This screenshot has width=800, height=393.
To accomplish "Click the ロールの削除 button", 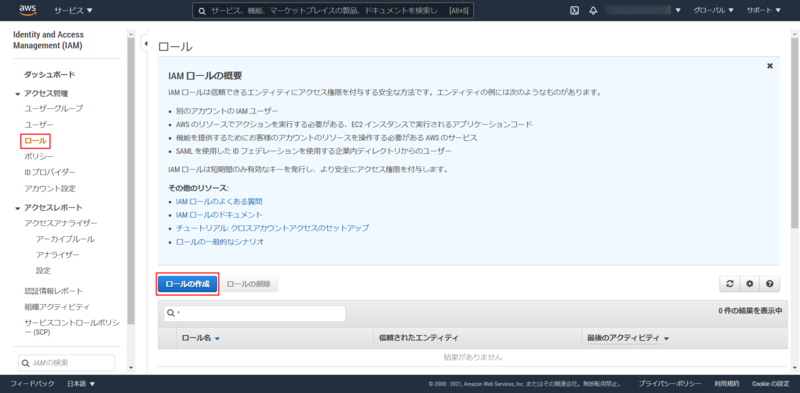I will click(x=249, y=284).
